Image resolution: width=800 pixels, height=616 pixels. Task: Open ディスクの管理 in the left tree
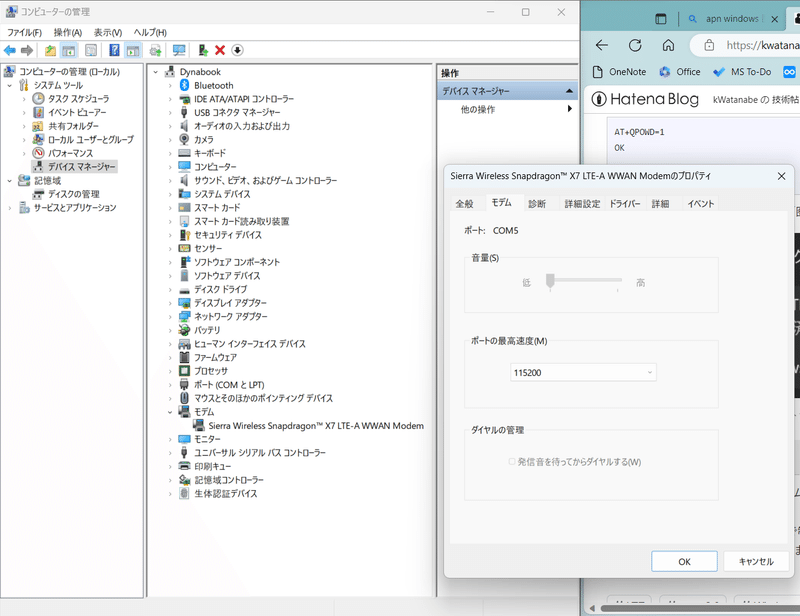click(73, 194)
